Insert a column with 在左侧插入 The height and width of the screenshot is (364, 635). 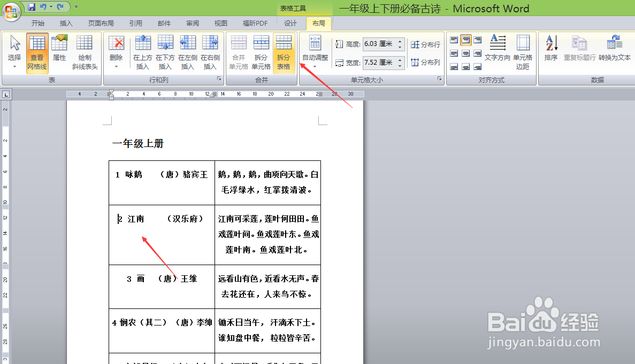(x=187, y=52)
